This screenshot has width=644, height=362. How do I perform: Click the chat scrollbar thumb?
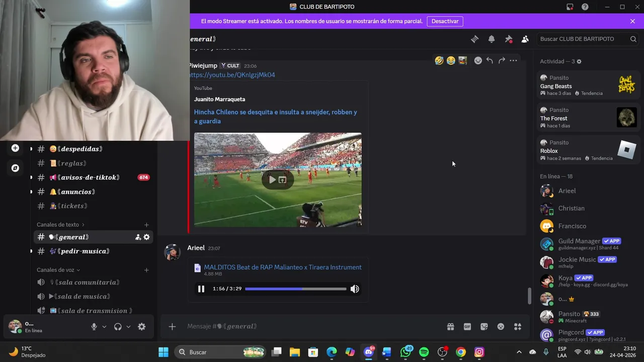click(x=529, y=296)
